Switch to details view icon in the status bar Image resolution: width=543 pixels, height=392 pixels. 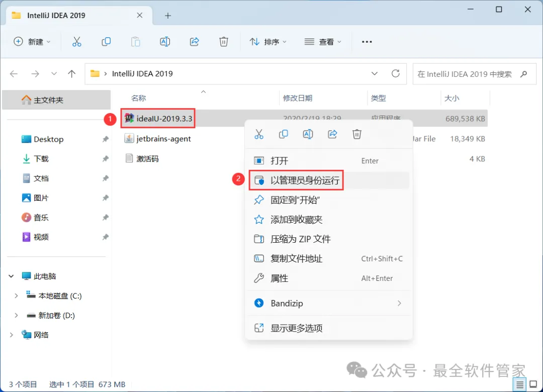[519, 384]
